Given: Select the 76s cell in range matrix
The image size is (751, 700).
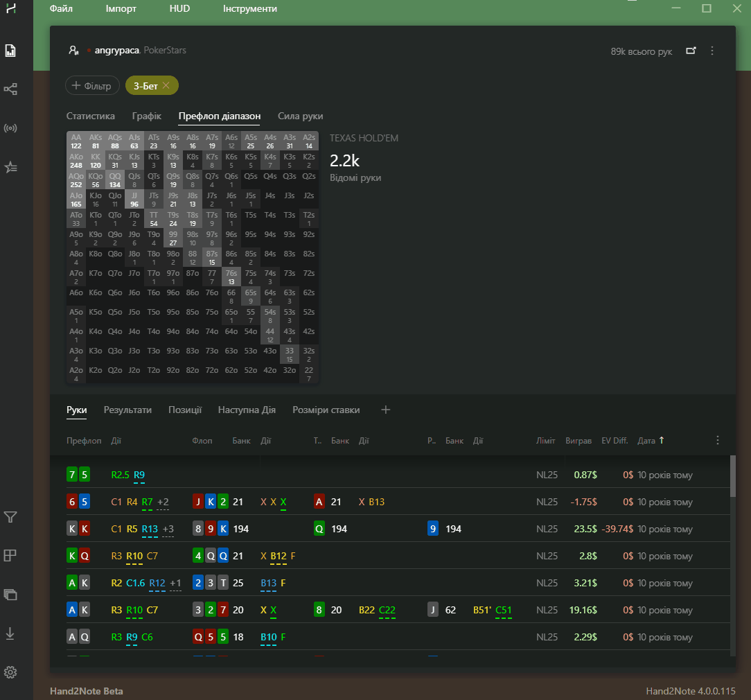Looking at the screenshot, I should coord(231,277).
